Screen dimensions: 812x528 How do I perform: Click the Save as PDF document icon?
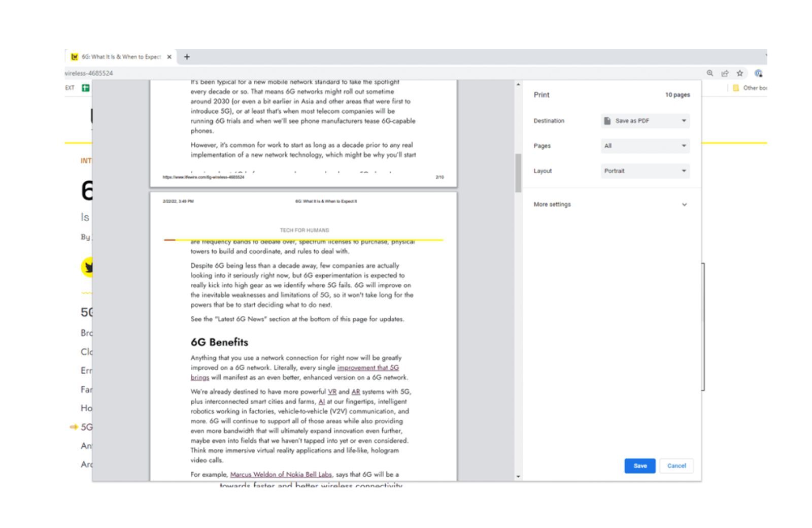click(x=607, y=121)
